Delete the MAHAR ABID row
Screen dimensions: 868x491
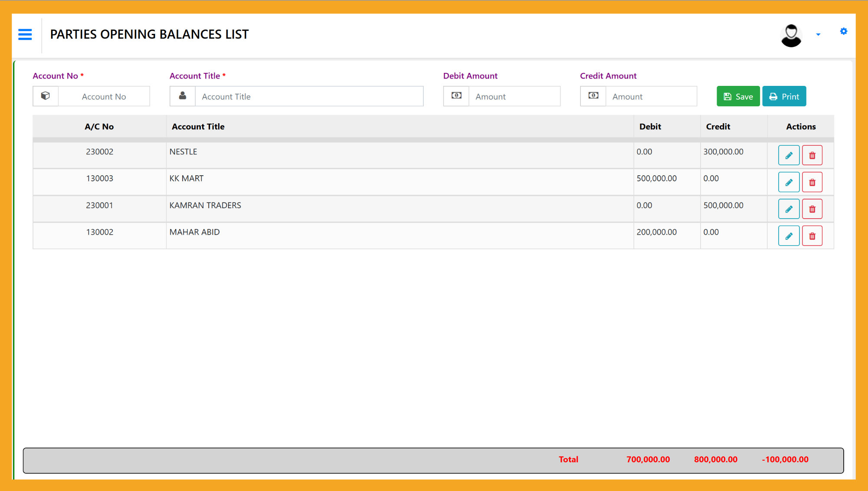pos(812,236)
